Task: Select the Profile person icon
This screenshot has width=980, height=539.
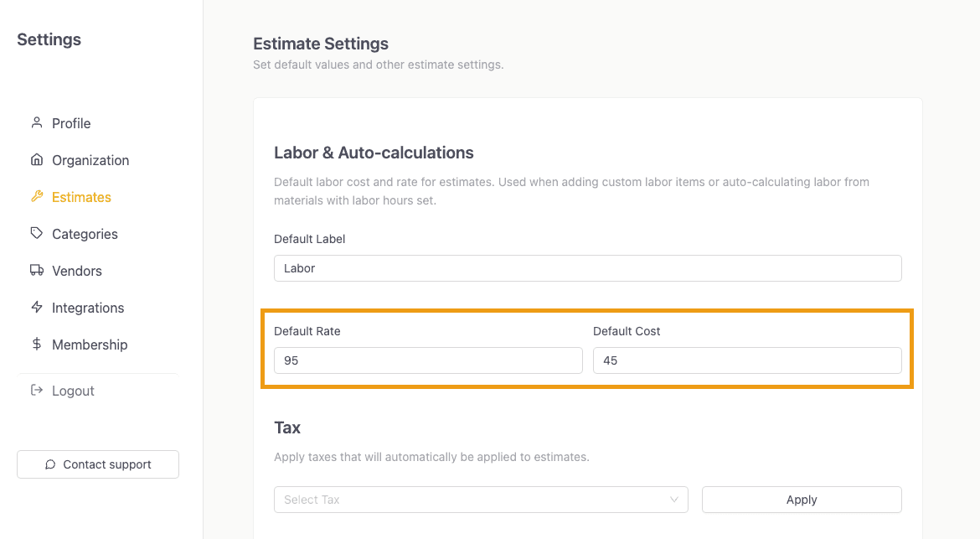Action: click(x=37, y=123)
